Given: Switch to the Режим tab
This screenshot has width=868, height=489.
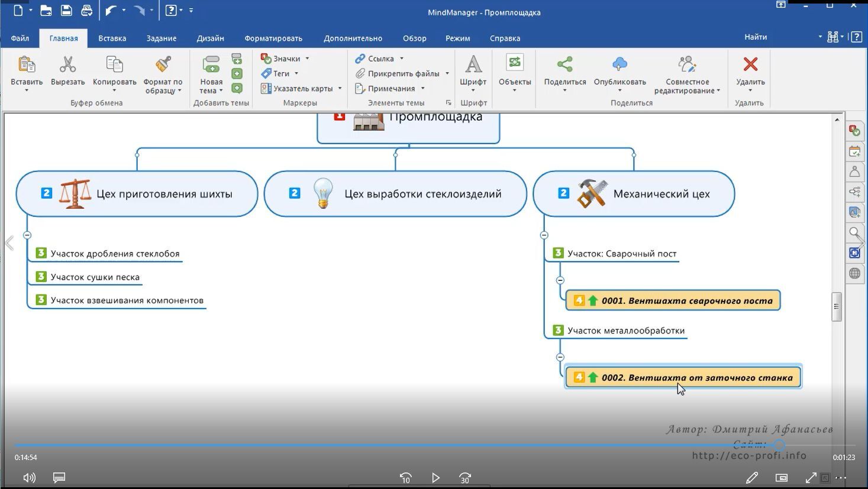Looking at the screenshot, I should point(458,38).
